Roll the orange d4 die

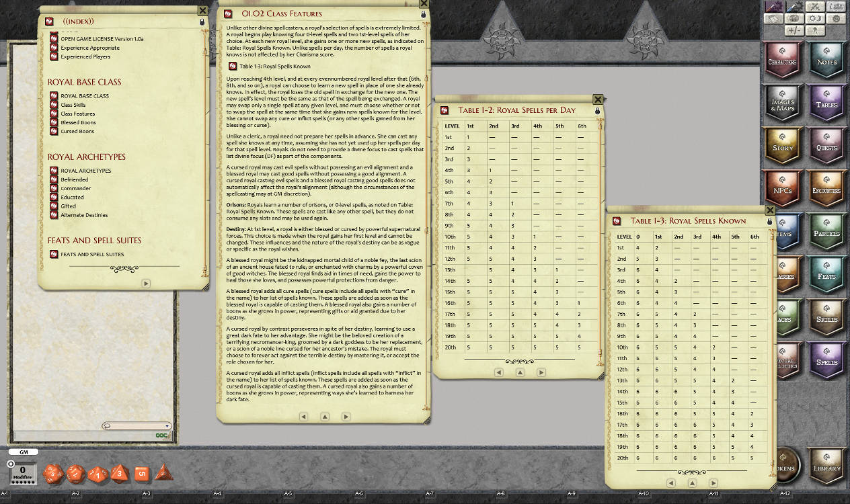coord(163,472)
